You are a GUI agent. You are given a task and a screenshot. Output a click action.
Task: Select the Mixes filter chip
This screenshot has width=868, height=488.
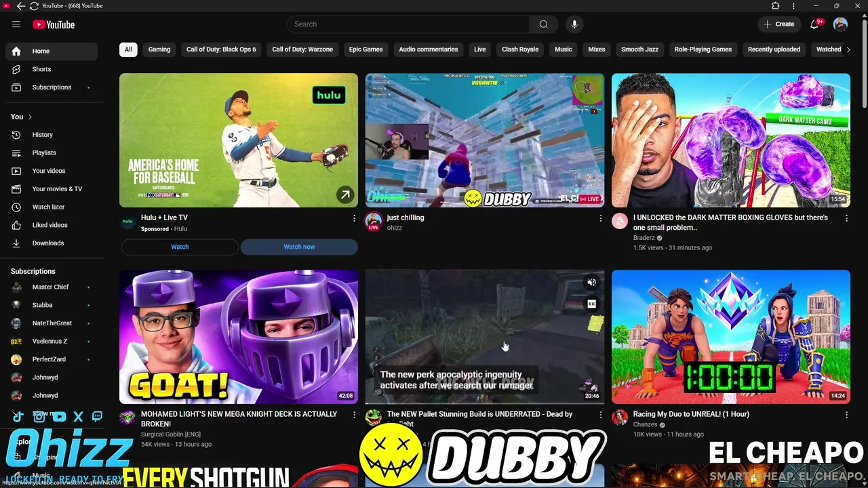tap(597, 49)
